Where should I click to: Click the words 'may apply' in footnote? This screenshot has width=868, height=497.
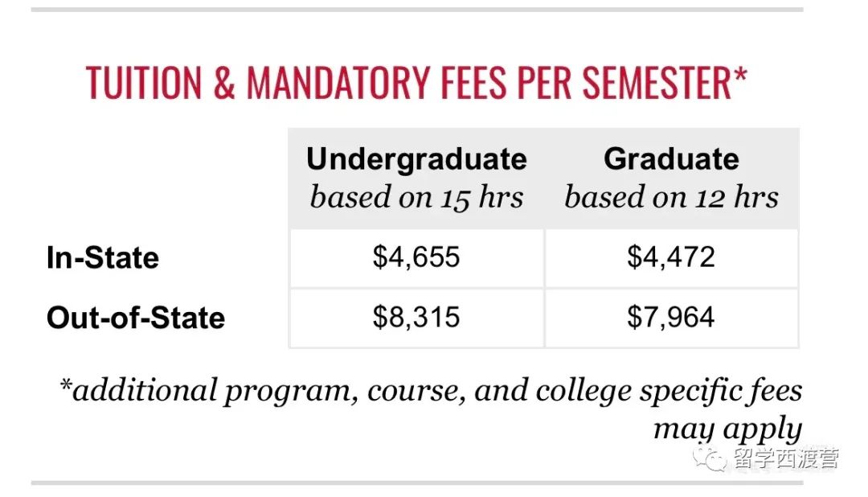point(727,429)
